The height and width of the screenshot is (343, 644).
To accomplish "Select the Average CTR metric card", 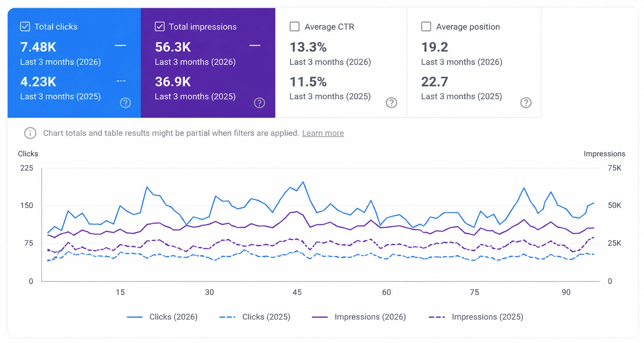I will tap(341, 63).
